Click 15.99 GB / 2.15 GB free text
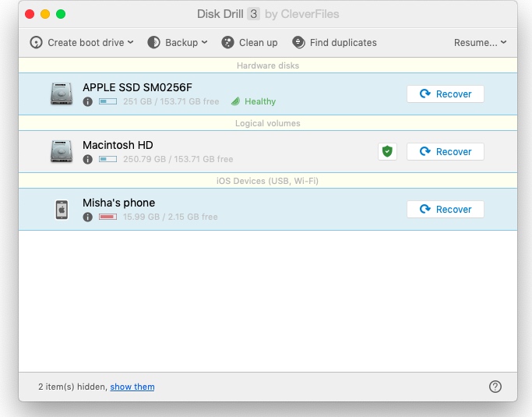Viewport: 532px width, 417px height. tap(171, 217)
